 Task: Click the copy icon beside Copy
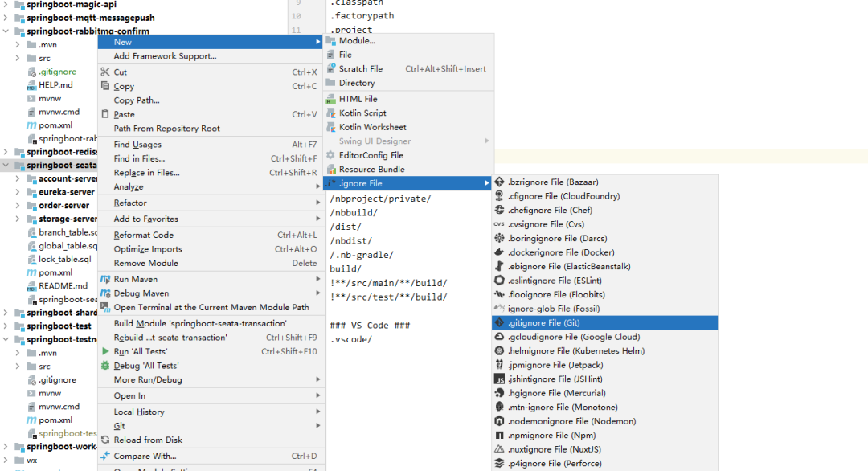[x=105, y=86]
